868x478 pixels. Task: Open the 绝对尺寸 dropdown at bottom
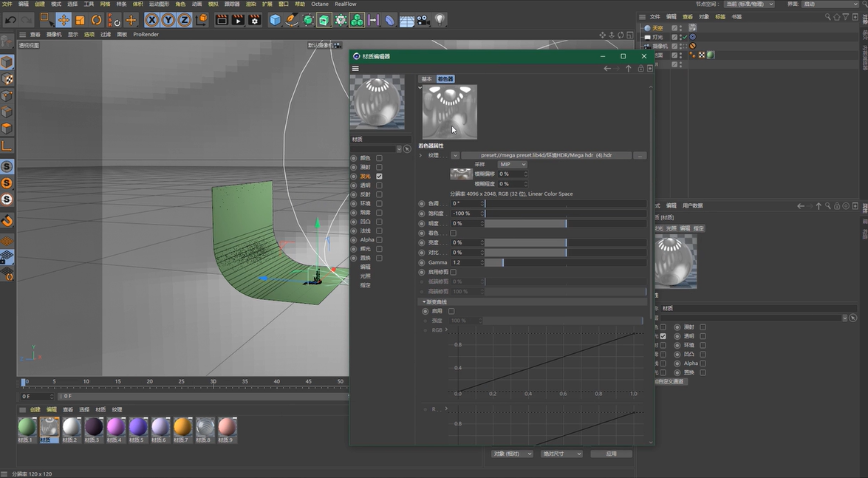pos(561,454)
